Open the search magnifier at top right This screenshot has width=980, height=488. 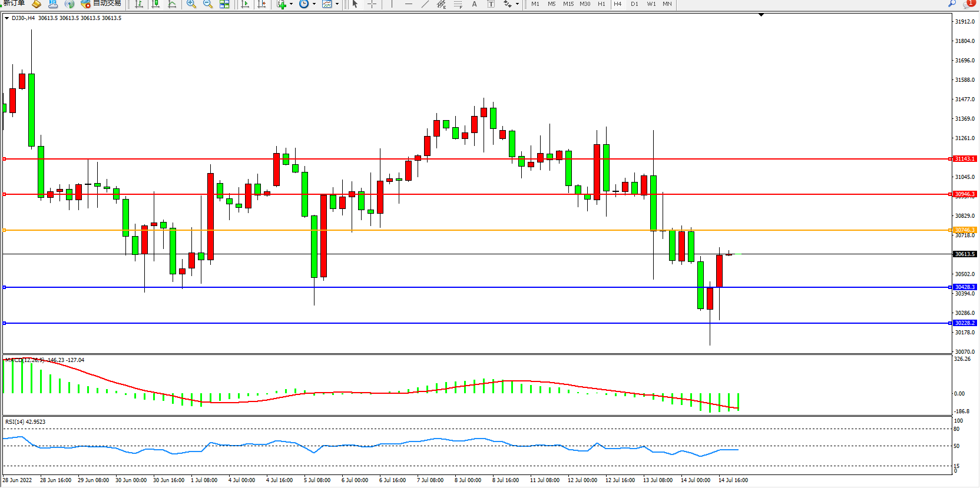pos(952,4)
